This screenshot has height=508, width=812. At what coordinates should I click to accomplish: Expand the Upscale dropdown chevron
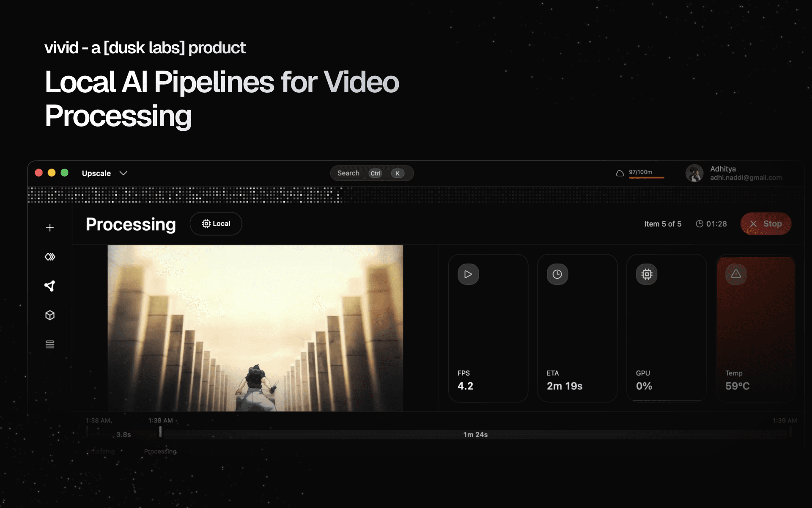pyautogui.click(x=123, y=173)
